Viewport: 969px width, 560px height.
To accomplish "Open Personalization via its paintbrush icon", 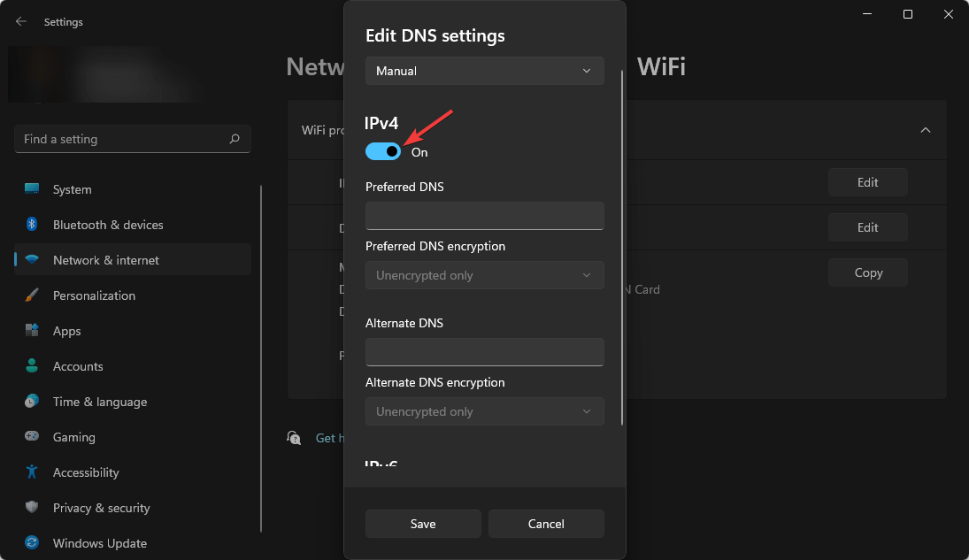I will pos(32,295).
